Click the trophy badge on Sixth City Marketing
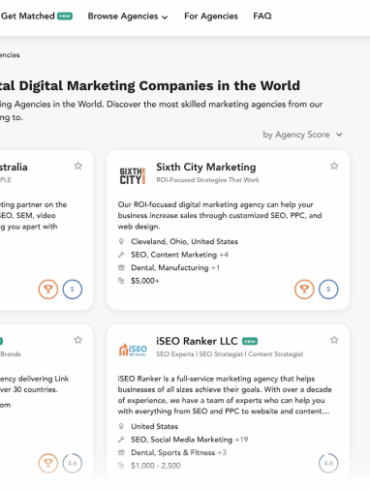This screenshot has width=370, height=490. (304, 289)
